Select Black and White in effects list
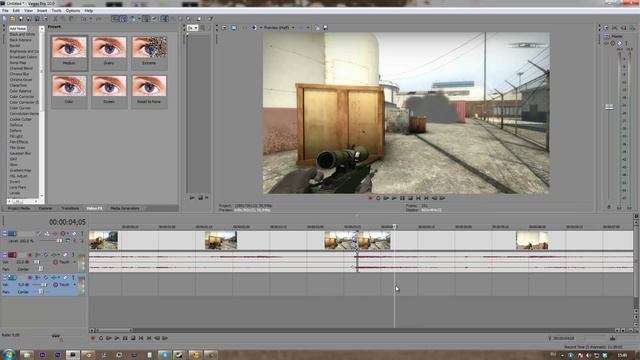The image size is (640, 360). [x=22, y=35]
